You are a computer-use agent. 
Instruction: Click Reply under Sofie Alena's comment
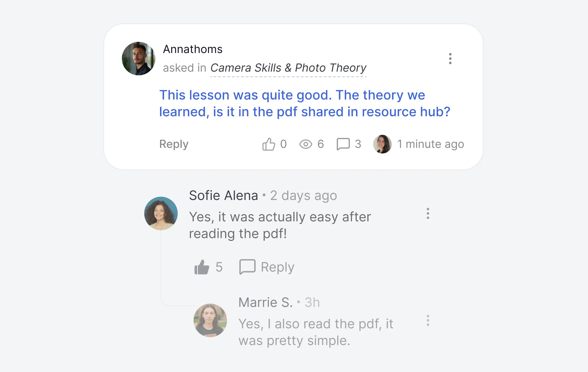[x=277, y=267]
